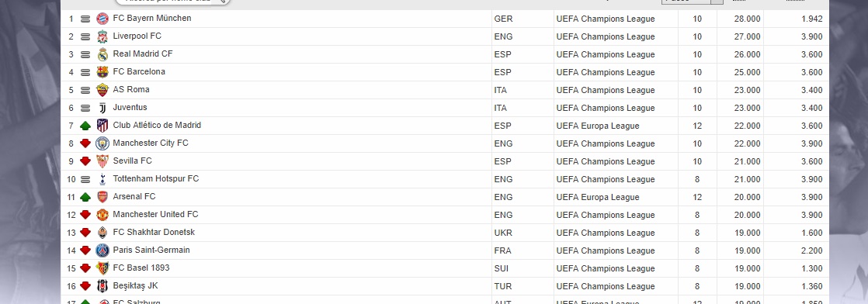The height and width of the screenshot is (304, 868).
Task: Click the AS Roma crest icon
Action: [x=102, y=90]
